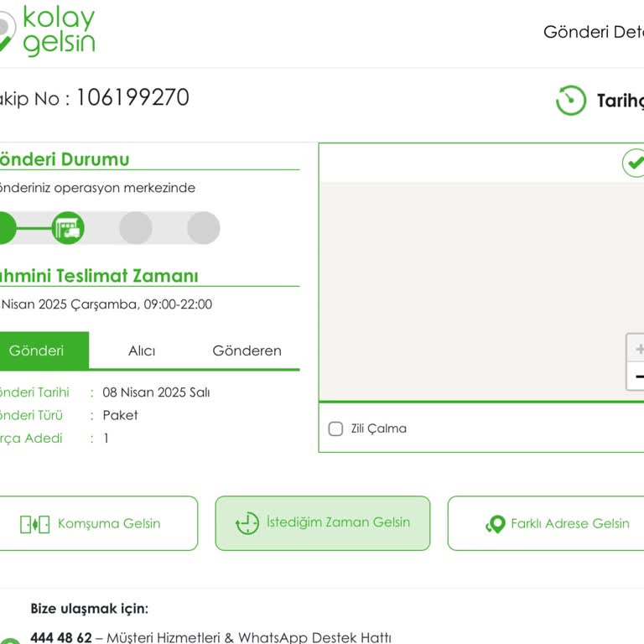Zoom in on the map

(x=638, y=349)
